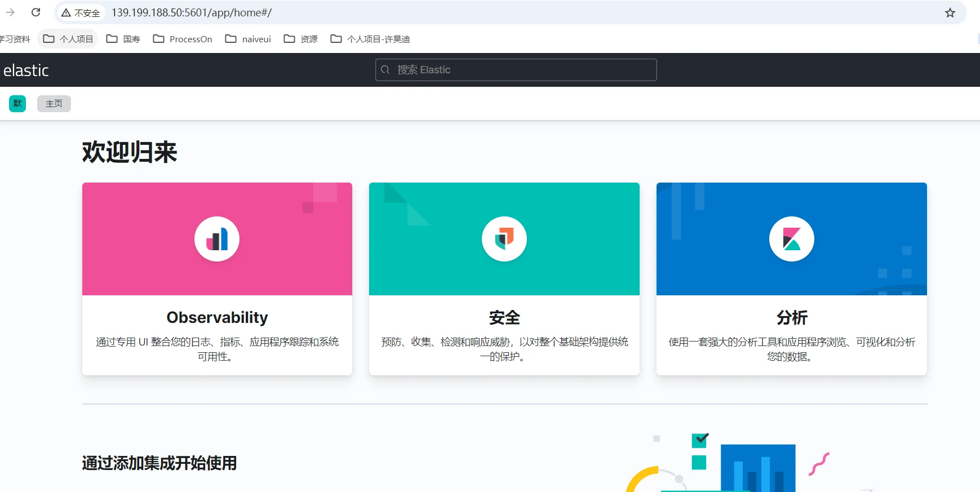Click the forward navigation arrow
This screenshot has width=980, height=492.
click(x=10, y=12)
